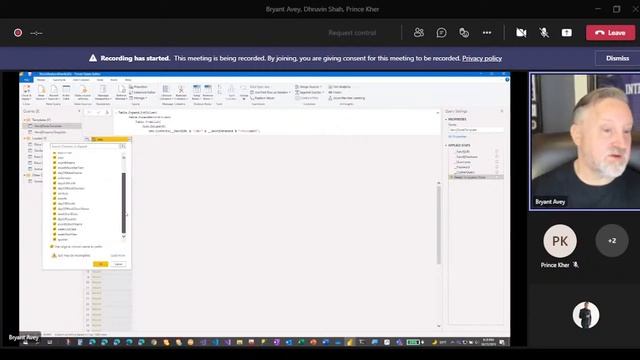
Task: Toggle the microphone mute
Action: point(544,33)
